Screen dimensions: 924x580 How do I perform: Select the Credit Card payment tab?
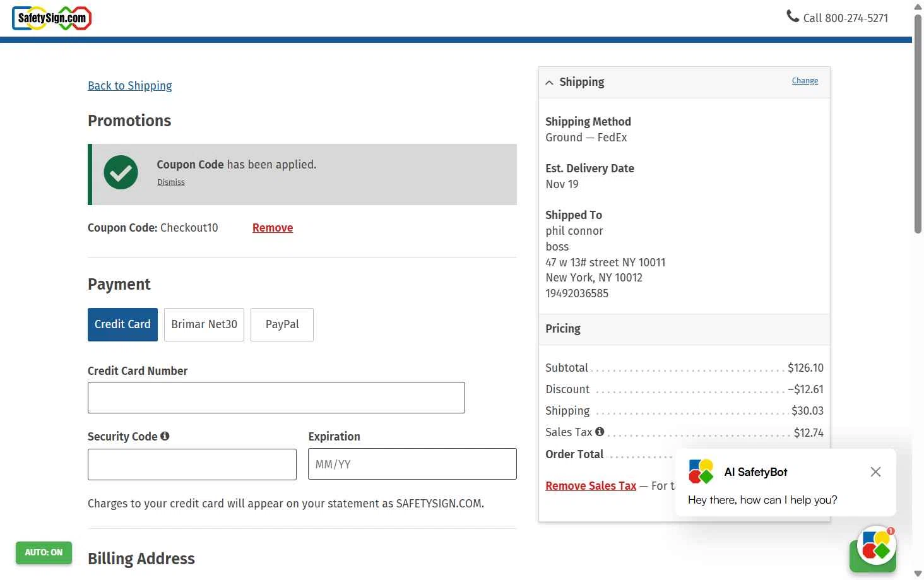point(122,324)
